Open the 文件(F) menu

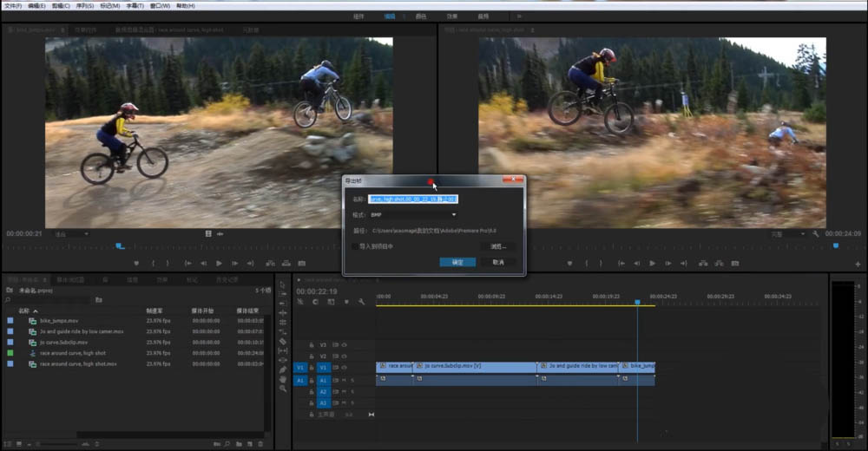[x=13, y=5]
